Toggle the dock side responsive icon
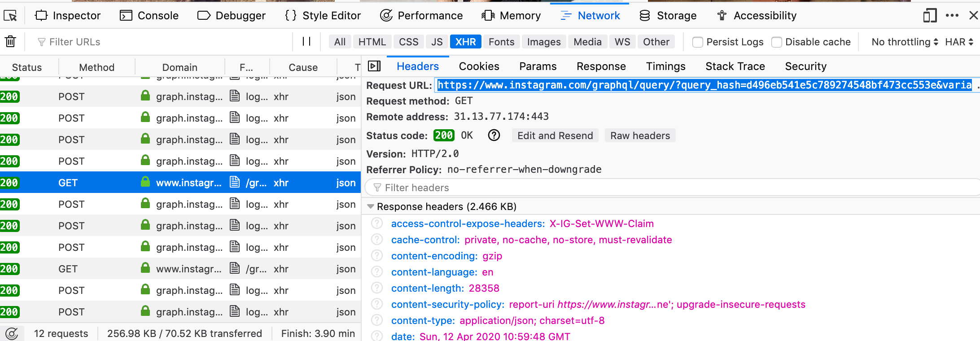 (x=930, y=16)
